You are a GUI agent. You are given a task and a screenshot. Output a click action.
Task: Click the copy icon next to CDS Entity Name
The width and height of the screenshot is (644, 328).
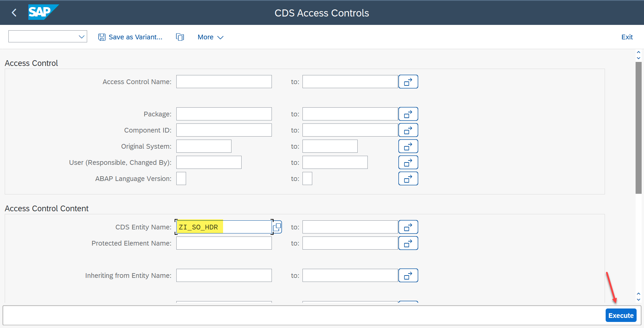point(277,227)
